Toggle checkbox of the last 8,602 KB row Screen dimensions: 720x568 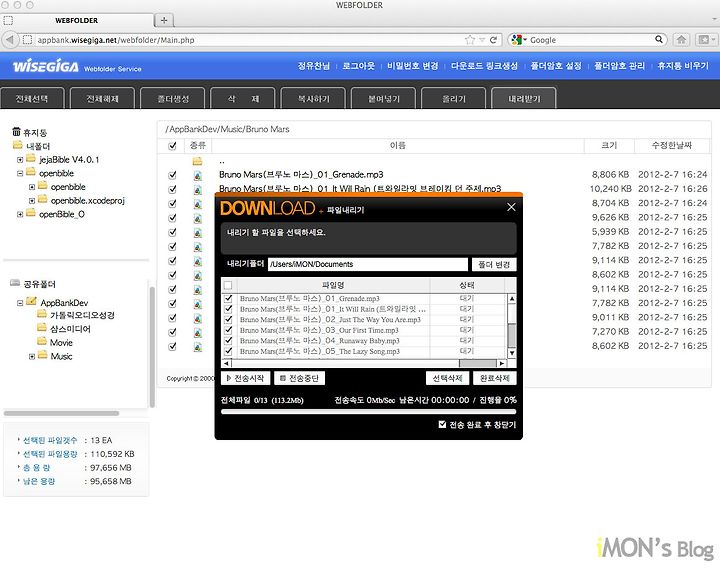click(172, 346)
